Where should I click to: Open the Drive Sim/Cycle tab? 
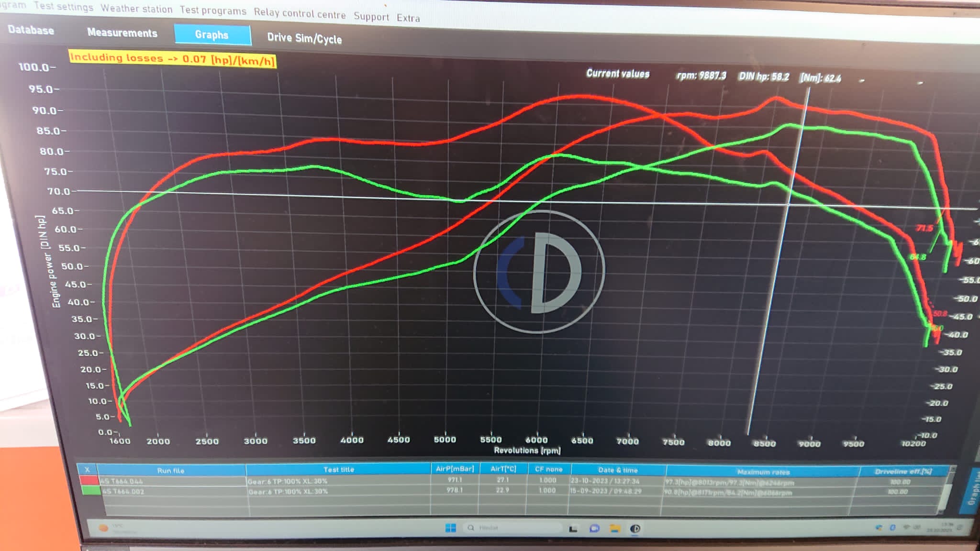304,38
